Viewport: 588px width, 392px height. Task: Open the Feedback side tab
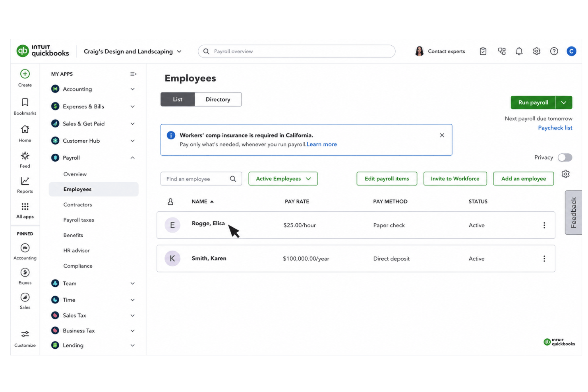coord(573,212)
